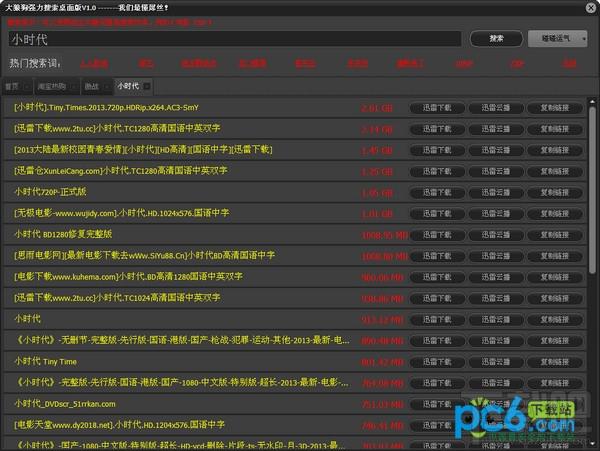
Task: Select result 小时代 Tiny Time
Action: click(x=46, y=361)
